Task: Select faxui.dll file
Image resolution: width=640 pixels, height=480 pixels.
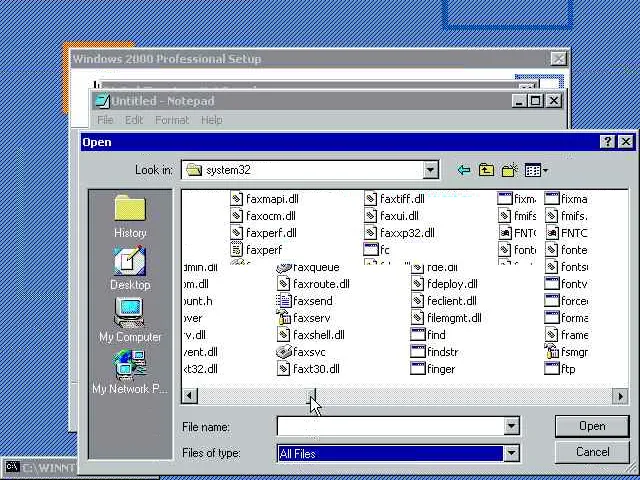Action: 391,216
